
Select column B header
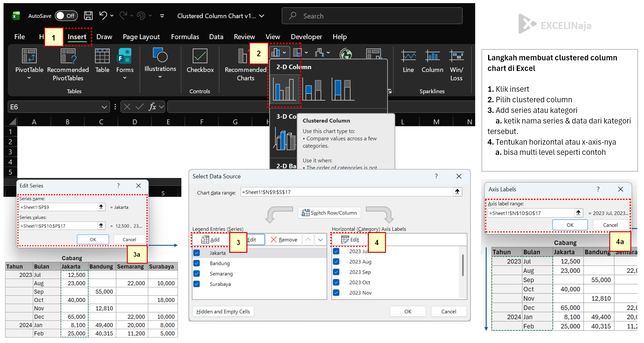(x=68, y=122)
